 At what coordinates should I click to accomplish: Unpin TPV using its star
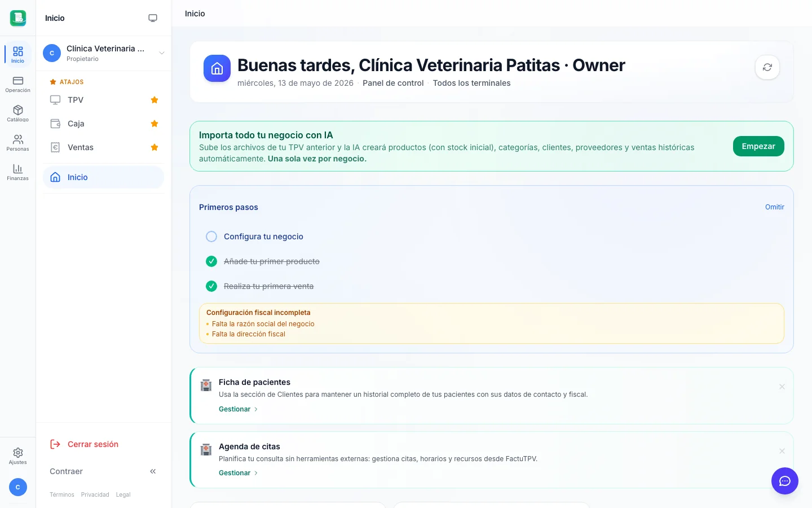click(x=155, y=100)
